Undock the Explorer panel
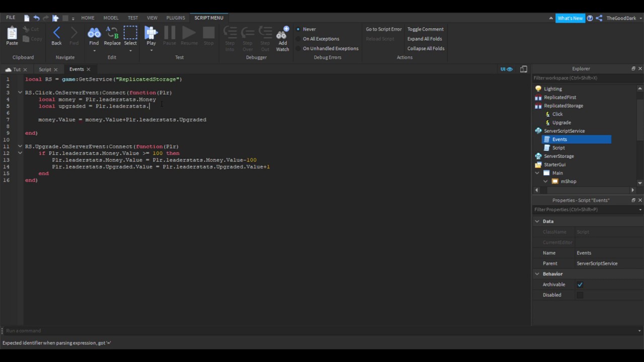The height and width of the screenshot is (362, 644). [633, 68]
